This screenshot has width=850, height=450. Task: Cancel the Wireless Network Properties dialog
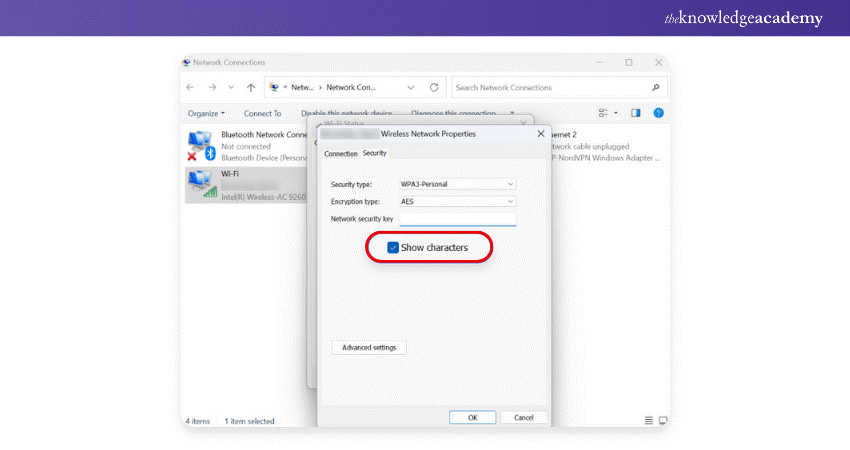[523, 417]
